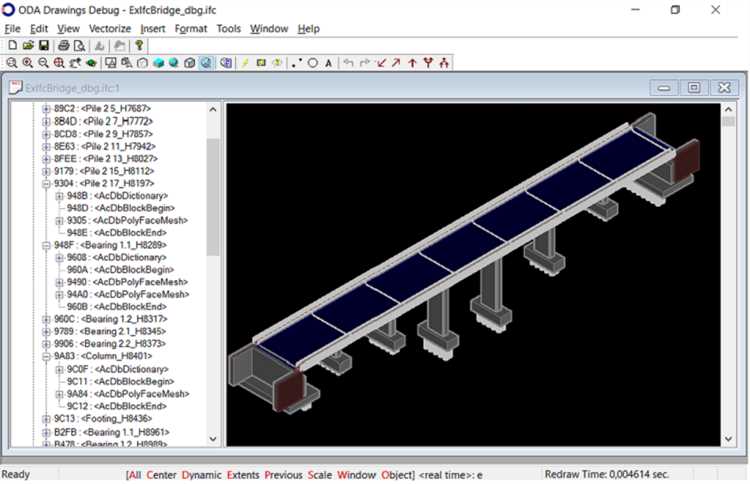The image size is (750, 484).
Task: Click the Redo arrow icon
Action: [364, 63]
